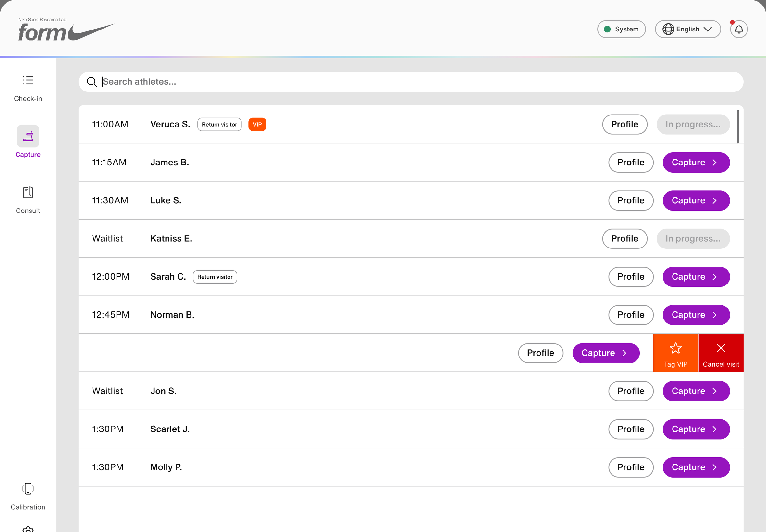Viewport: 766px width, 532px height.
Task: Click the VIP tag on Veruca S.
Action: point(257,124)
